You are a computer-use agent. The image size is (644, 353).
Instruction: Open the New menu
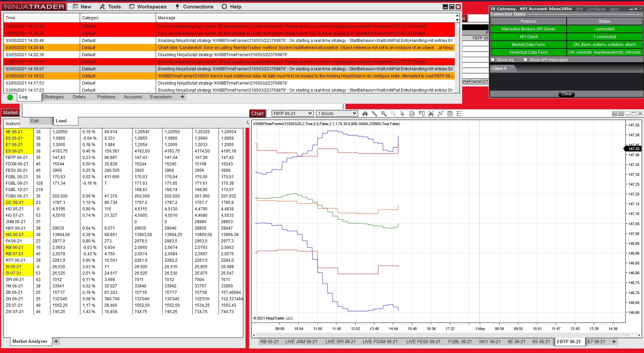(82, 7)
